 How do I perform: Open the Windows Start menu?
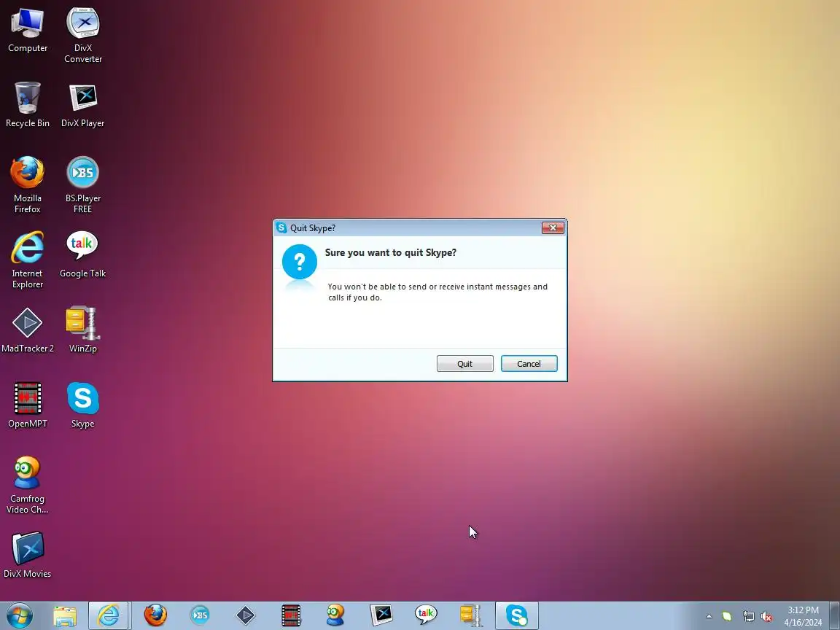(19, 615)
